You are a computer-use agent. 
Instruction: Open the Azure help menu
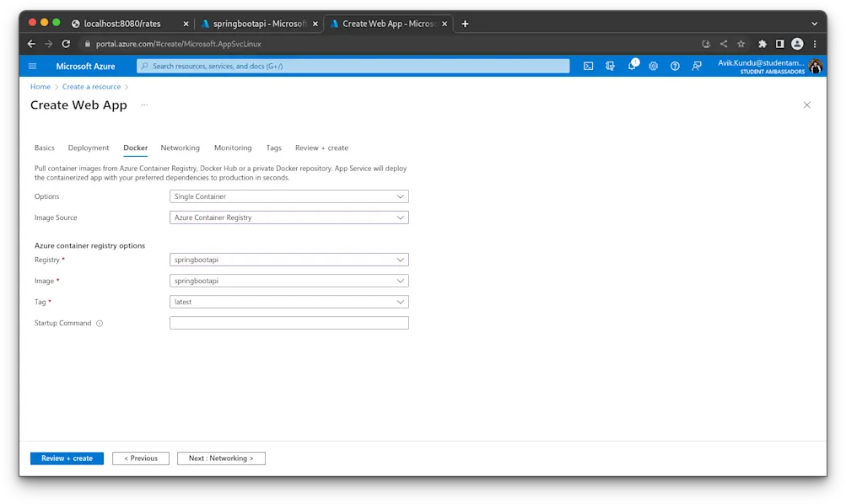pos(674,65)
